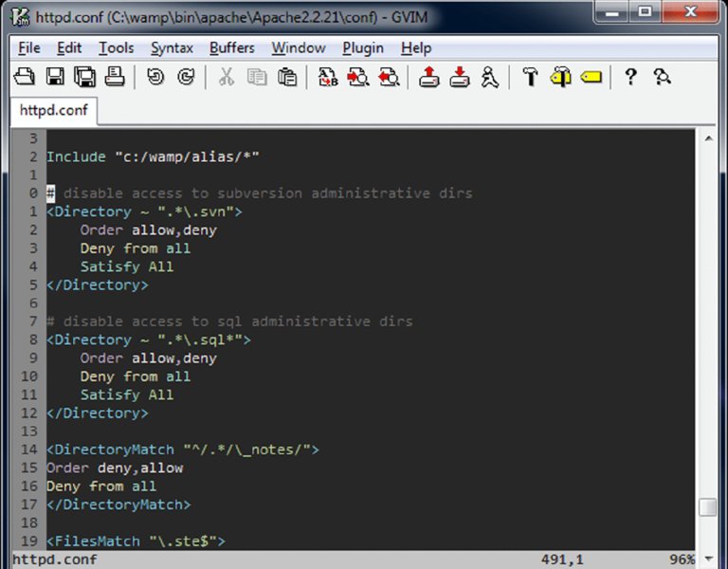728x569 pixels.
Task: Paste from clipboard via toolbar icon
Action: pyautogui.click(x=286, y=78)
